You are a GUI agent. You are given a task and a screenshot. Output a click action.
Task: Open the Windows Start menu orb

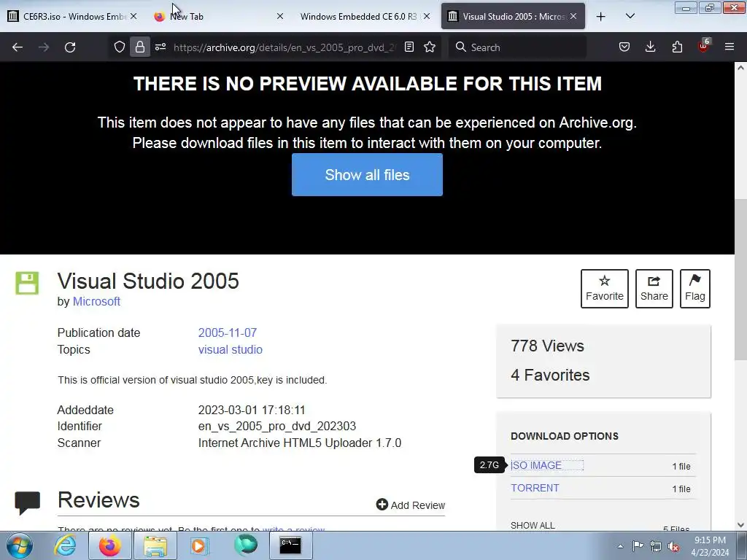[20, 545]
